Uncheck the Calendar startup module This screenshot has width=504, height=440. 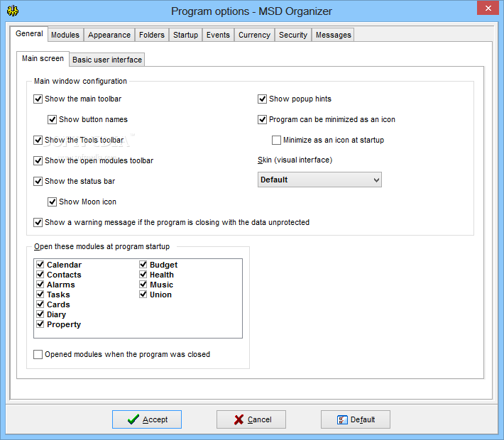click(40, 265)
